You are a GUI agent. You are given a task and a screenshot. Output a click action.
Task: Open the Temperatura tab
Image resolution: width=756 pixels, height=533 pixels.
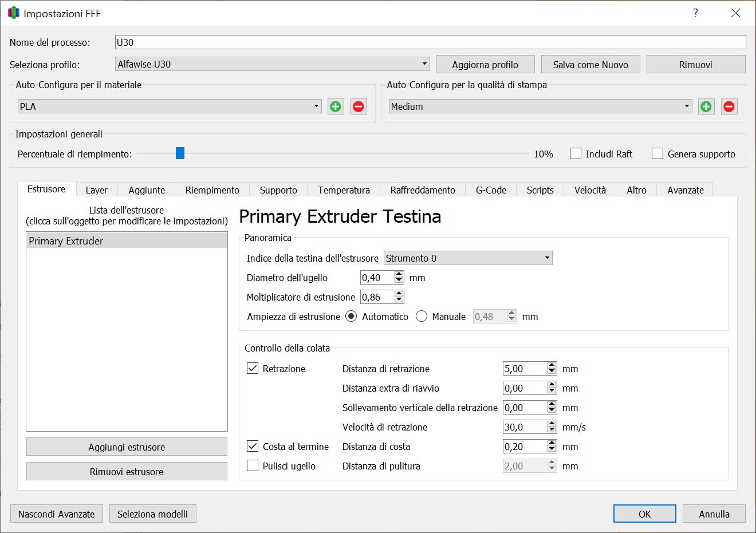tap(344, 190)
